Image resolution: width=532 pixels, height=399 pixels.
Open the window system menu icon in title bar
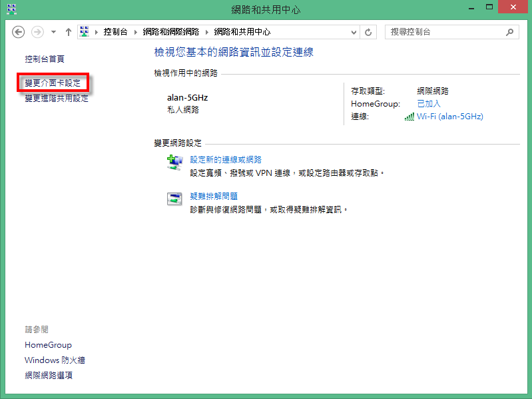point(11,9)
